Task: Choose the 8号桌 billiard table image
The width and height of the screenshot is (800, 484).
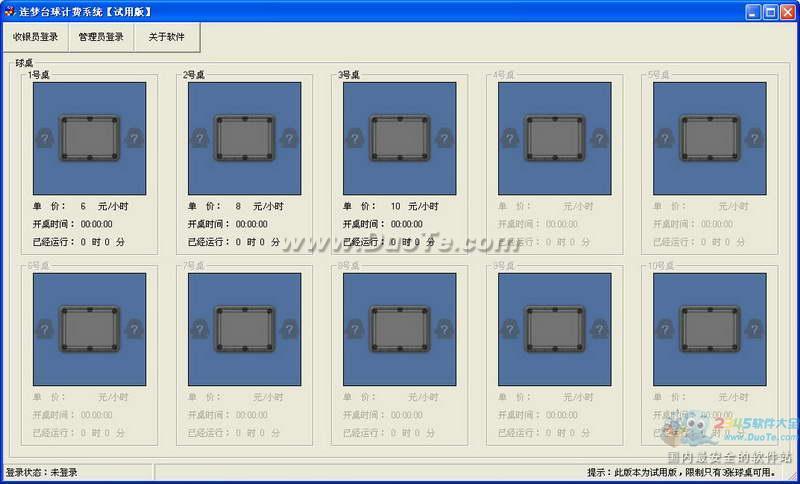Action: tap(399, 329)
